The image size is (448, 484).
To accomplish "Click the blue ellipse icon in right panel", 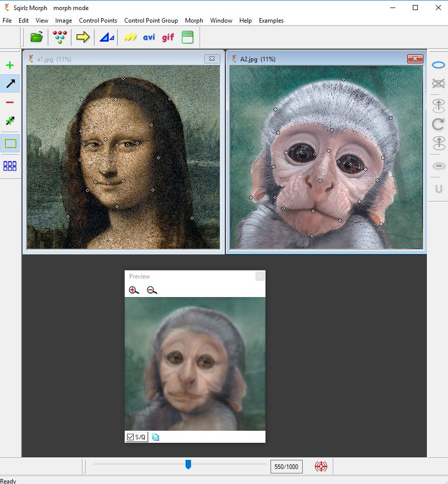I will (438, 65).
